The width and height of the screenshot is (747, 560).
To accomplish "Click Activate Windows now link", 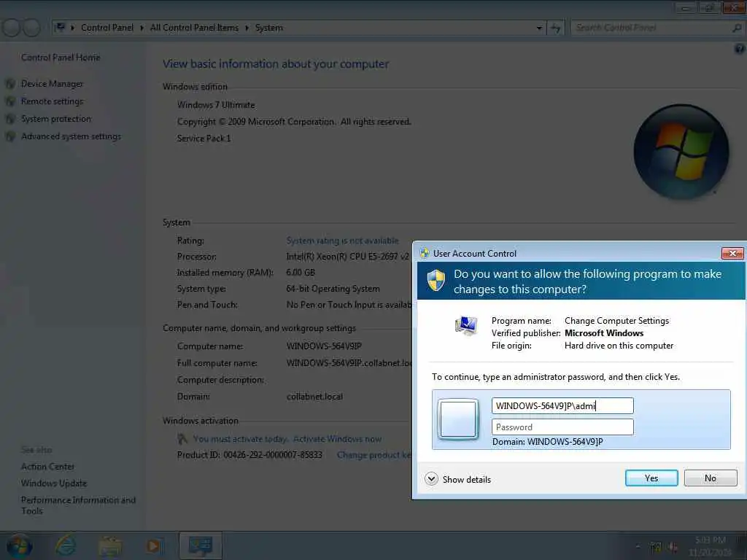I will click(337, 439).
